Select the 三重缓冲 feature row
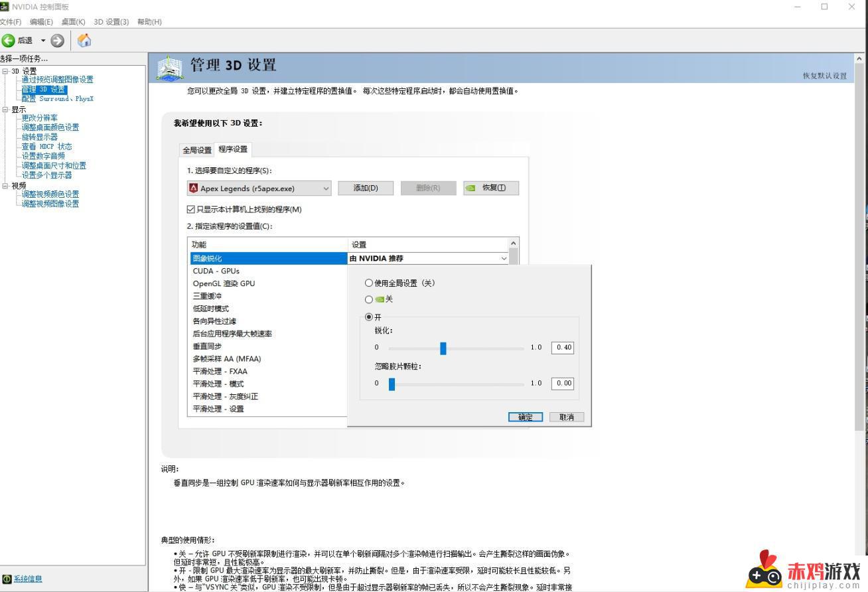868x592 pixels. coord(268,296)
